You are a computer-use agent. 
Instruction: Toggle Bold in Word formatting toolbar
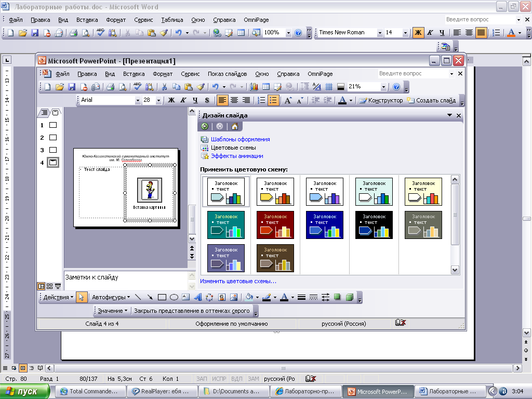[x=418, y=33]
